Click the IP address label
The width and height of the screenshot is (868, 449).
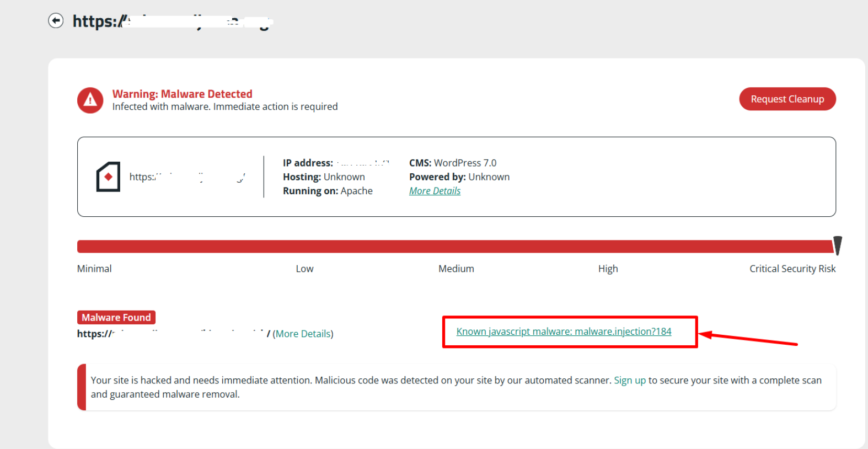[308, 163]
